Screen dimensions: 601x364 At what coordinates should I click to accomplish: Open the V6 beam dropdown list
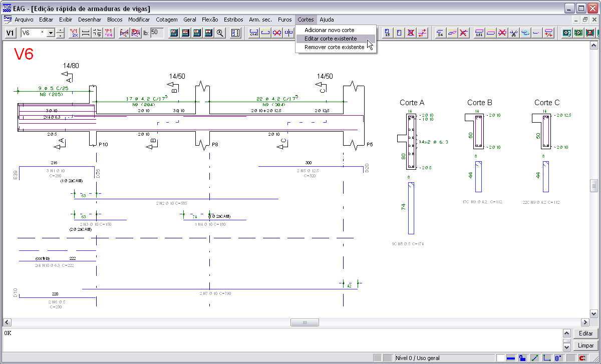tap(51, 33)
